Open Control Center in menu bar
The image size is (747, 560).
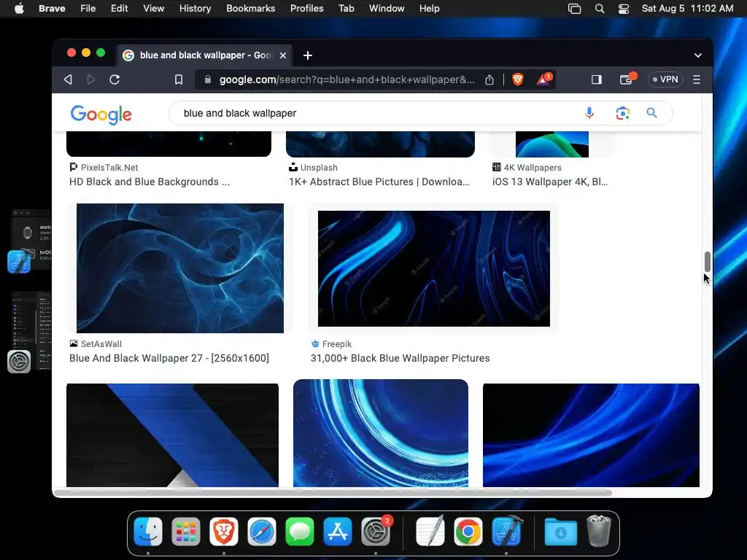624,9
